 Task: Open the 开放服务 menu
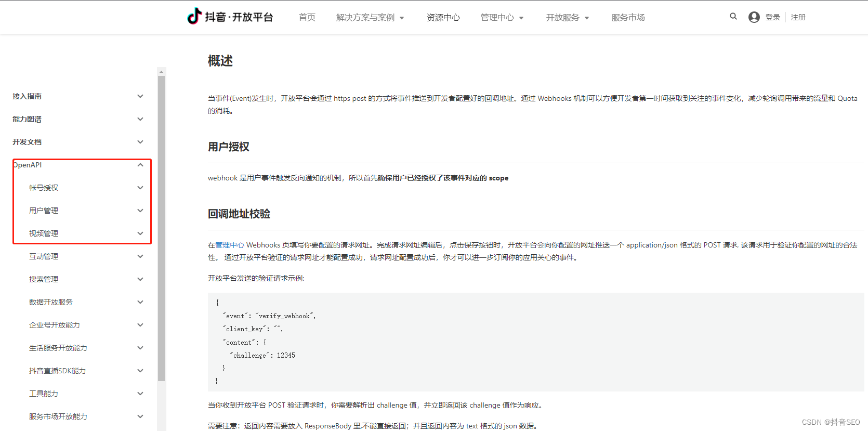pyautogui.click(x=568, y=17)
